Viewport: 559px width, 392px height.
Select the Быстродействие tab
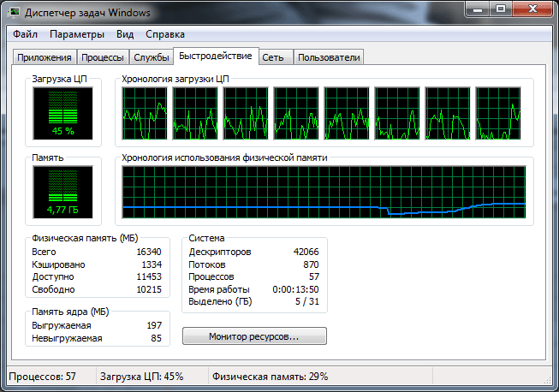pos(216,56)
